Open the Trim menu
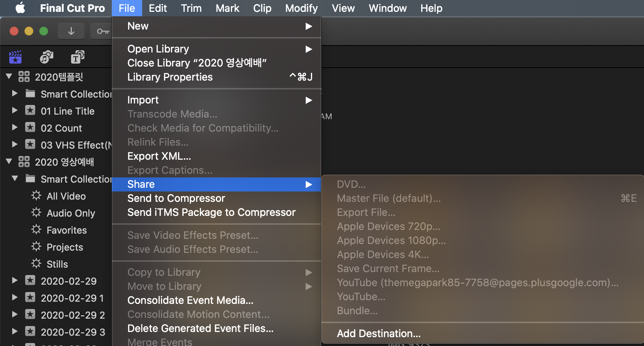 (x=191, y=8)
